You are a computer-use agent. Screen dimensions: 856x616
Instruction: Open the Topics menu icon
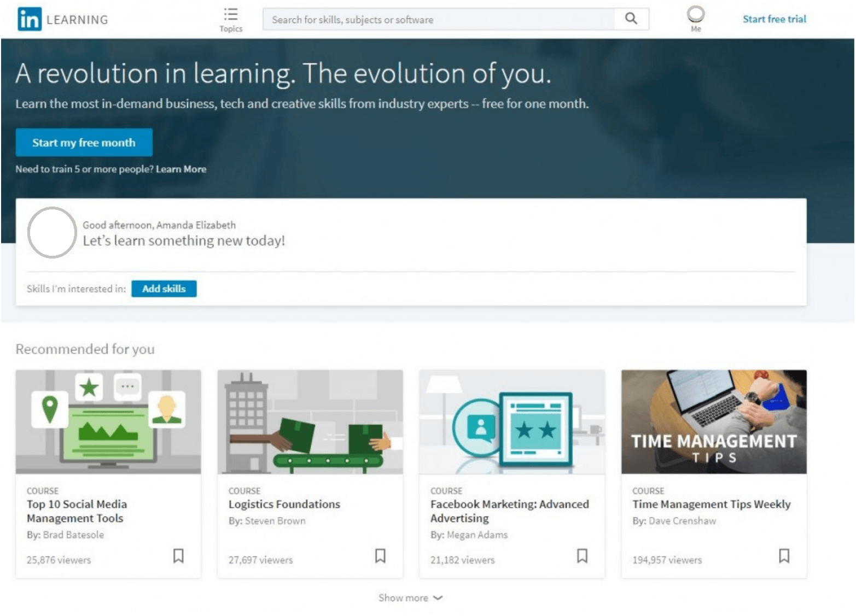(x=231, y=14)
